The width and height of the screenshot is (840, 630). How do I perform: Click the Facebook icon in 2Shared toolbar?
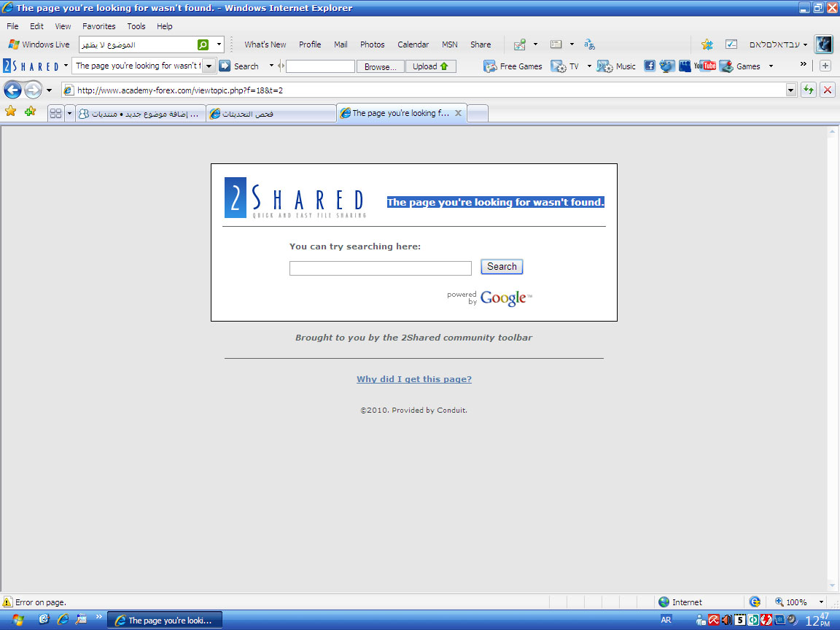pos(650,66)
